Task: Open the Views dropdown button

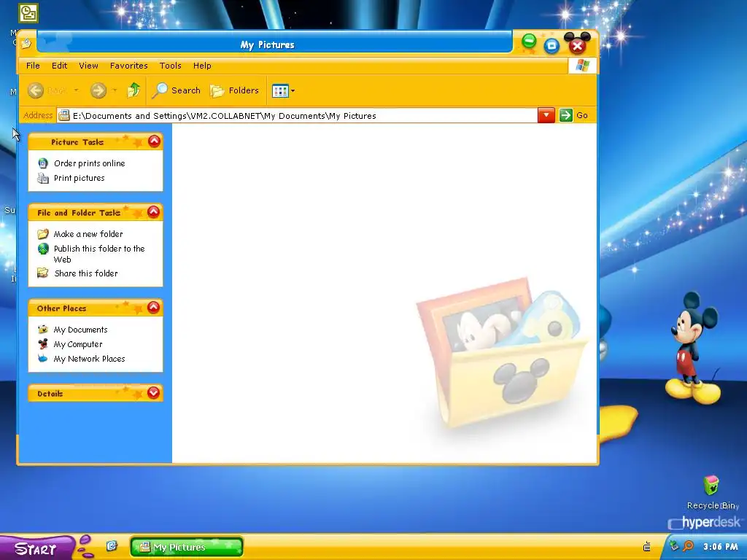Action: point(283,90)
